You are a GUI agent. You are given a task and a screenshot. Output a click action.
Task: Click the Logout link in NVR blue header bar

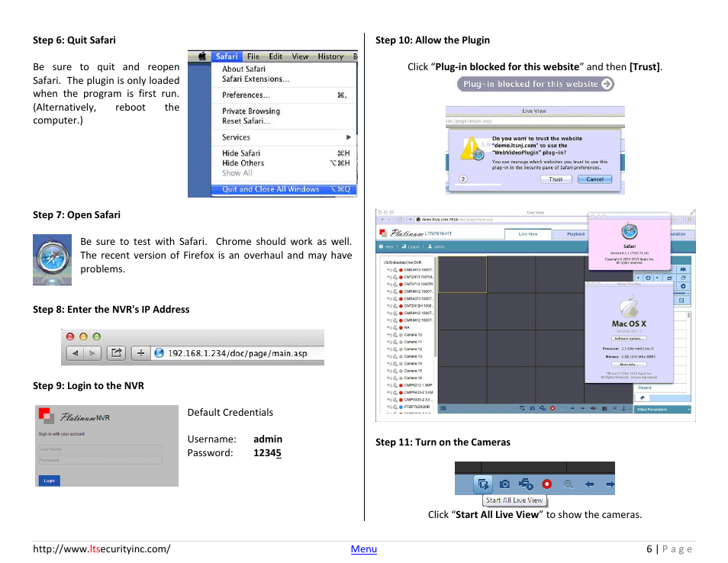click(411, 246)
